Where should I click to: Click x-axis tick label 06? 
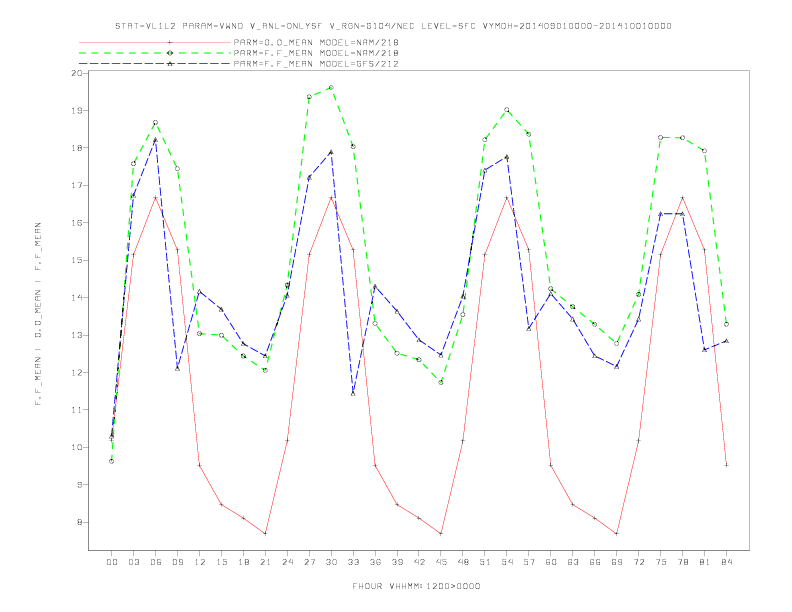click(156, 562)
